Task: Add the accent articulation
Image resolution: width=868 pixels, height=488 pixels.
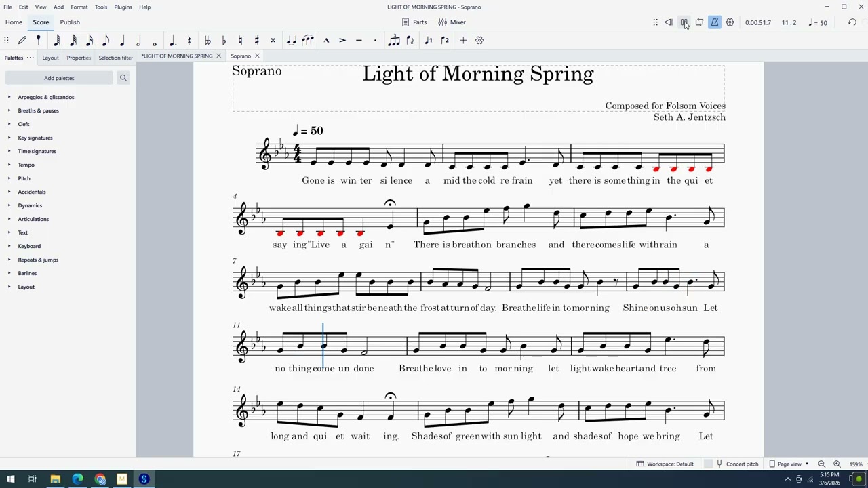Action: pyautogui.click(x=342, y=41)
